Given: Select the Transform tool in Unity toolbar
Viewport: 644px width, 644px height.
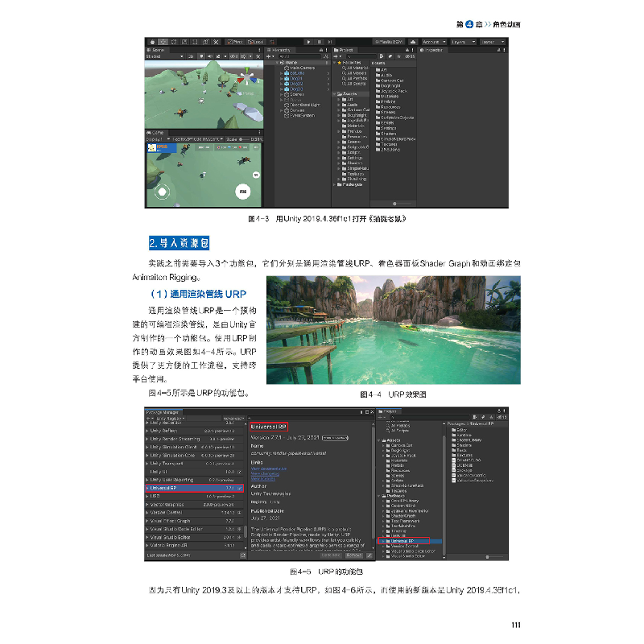Looking at the screenshot, I should tap(206, 42).
